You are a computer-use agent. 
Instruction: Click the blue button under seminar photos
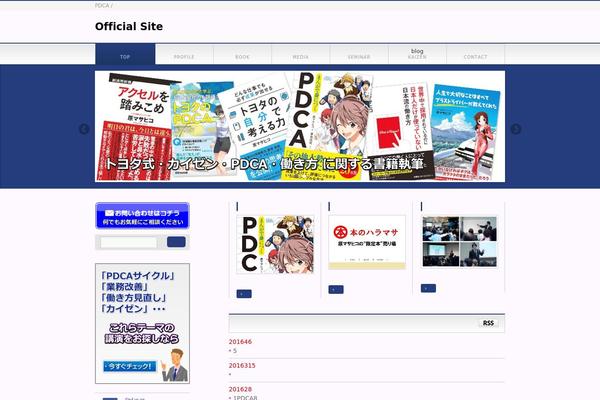coord(428,288)
